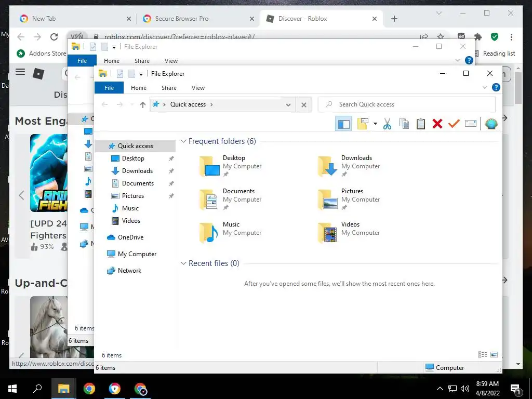Select the Music folder under Frequent folders
The height and width of the screenshot is (399, 532).
pos(231,232)
